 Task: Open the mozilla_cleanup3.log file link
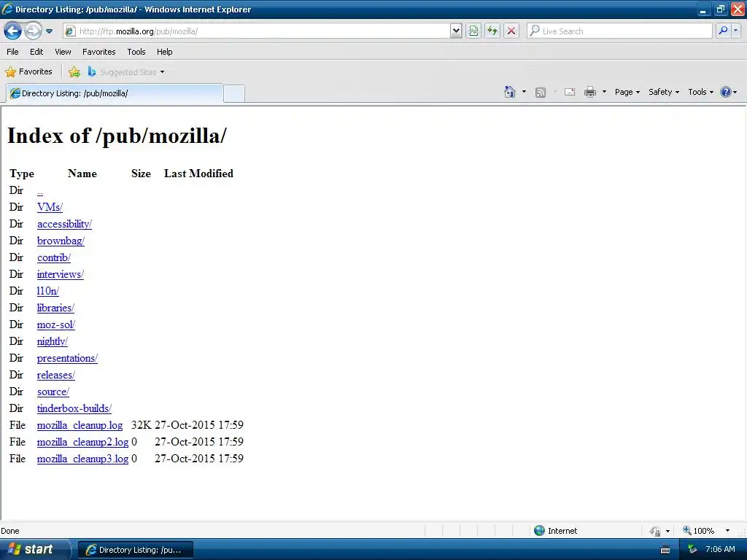coord(83,459)
